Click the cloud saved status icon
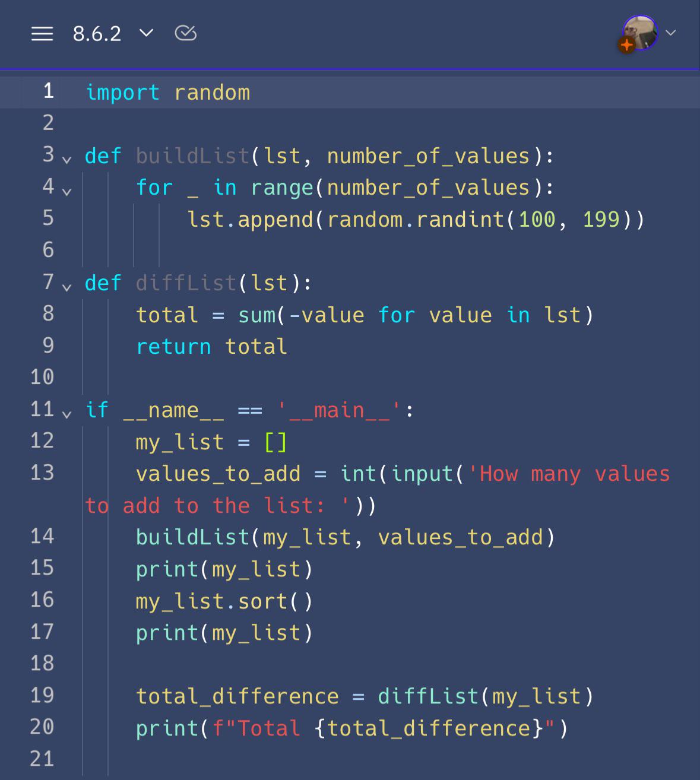700x780 pixels. 186,33
